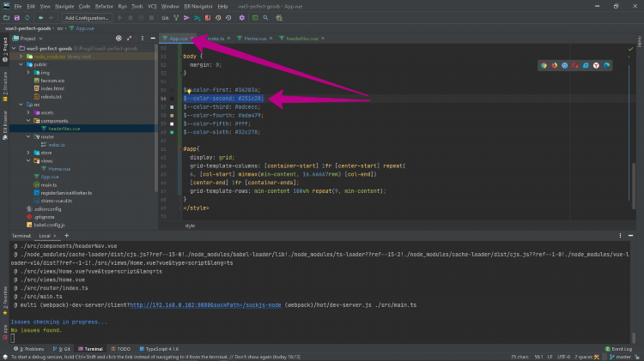Switch to Home.vue editor tab
Viewport: 644px width, 361px height.
255,39
